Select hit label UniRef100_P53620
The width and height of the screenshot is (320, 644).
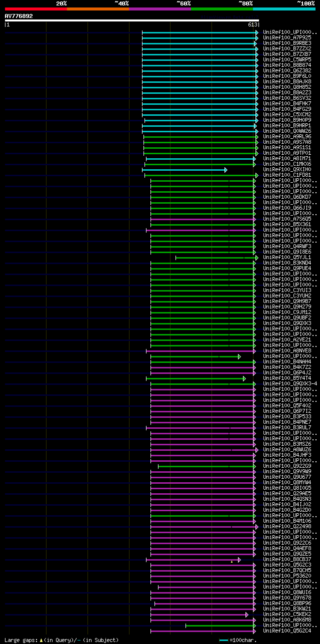coord(287,576)
